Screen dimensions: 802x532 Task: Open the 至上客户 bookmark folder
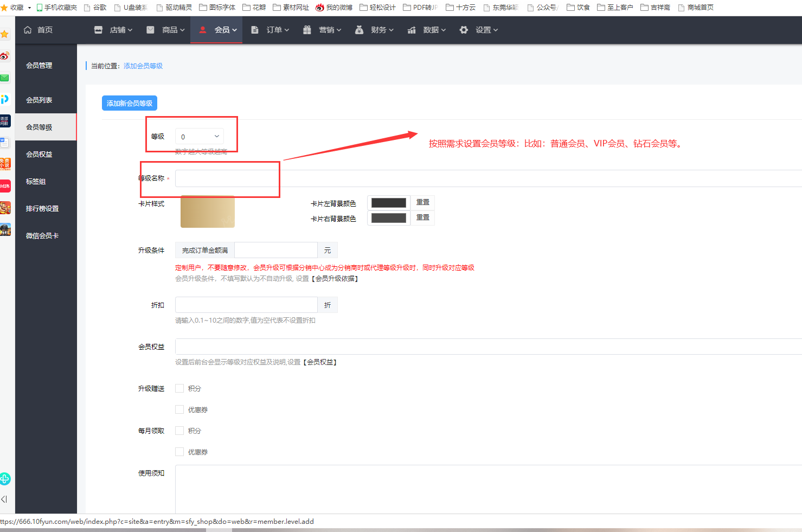coord(615,8)
